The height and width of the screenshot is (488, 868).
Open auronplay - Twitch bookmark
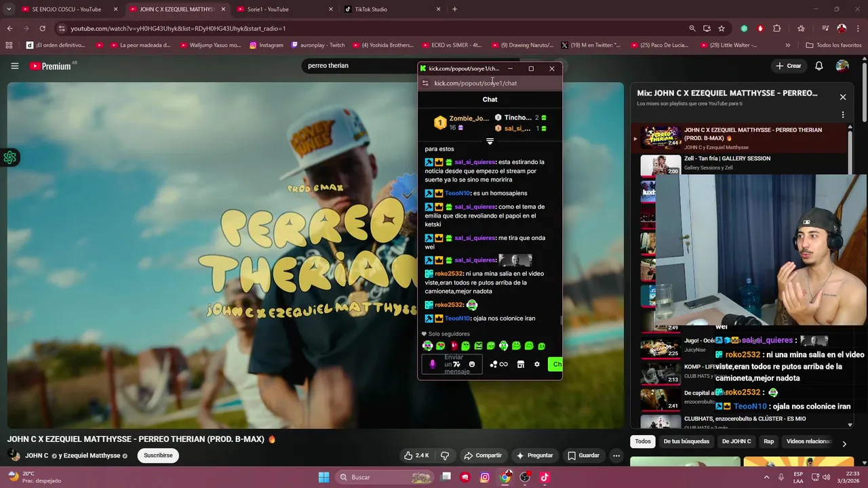click(318, 45)
